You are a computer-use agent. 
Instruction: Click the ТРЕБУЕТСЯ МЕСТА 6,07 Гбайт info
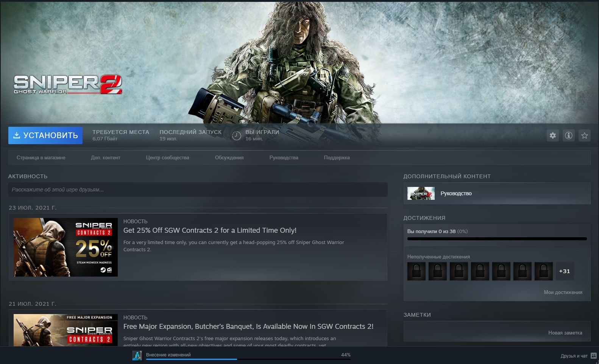click(x=121, y=135)
